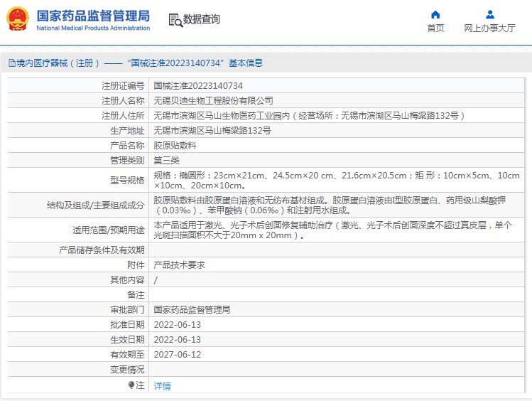The image size is (532, 401).
Task: Click the 注册人名称 row label
Action: [x=123, y=101]
